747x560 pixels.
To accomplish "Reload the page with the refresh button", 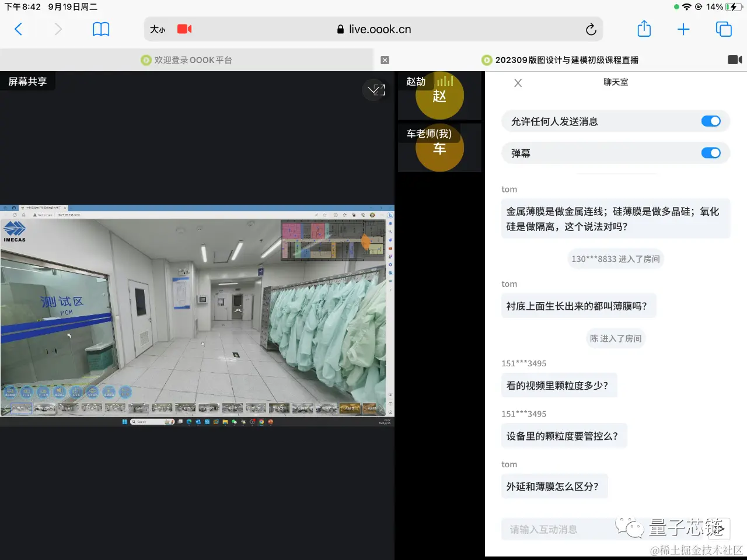I will tap(591, 29).
